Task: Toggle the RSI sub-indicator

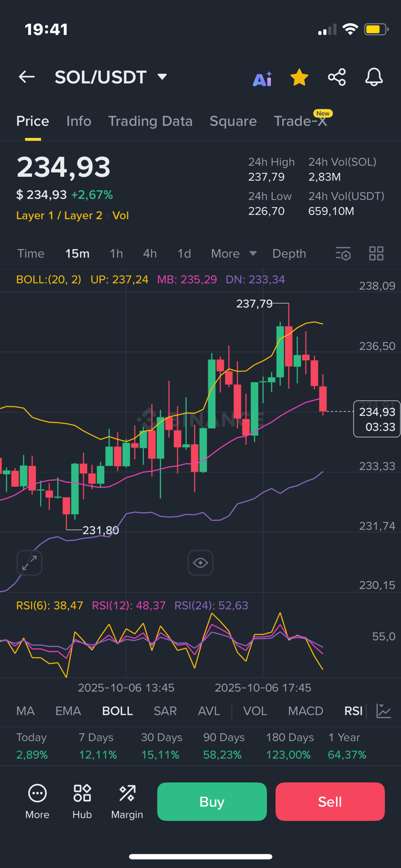Action: pyautogui.click(x=353, y=711)
